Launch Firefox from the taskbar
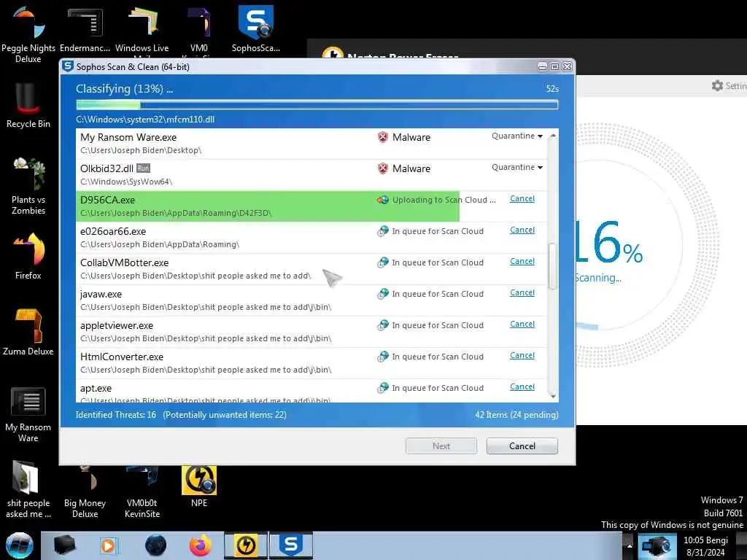The width and height of the screenshot is (747, 560). (x=200, y=545)
